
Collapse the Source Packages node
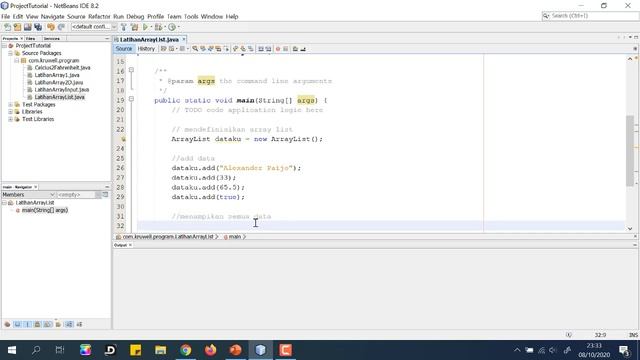click(11, 53)
